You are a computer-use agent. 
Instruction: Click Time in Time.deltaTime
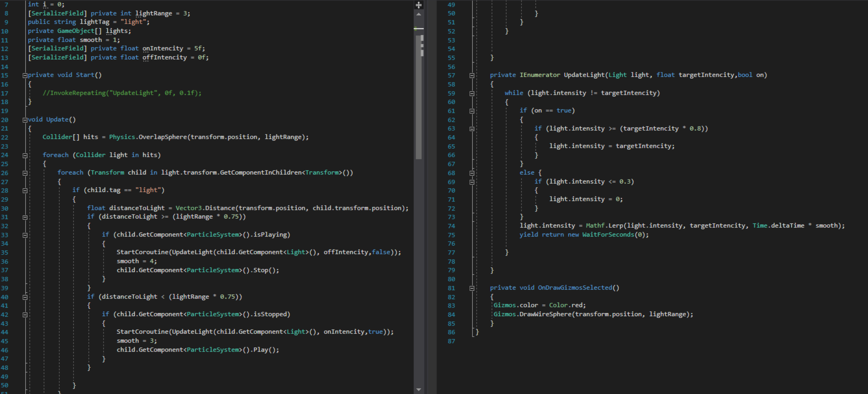pos(760,226)
